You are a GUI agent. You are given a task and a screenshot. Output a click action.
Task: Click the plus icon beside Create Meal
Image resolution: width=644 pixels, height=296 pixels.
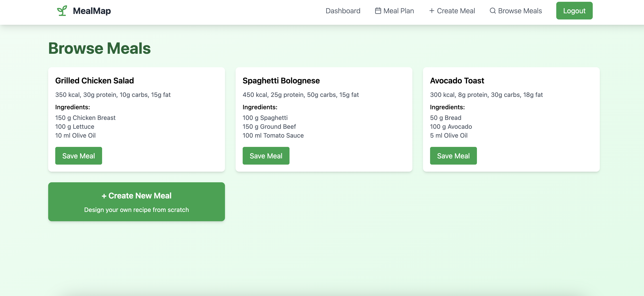[x=431, y=11]
